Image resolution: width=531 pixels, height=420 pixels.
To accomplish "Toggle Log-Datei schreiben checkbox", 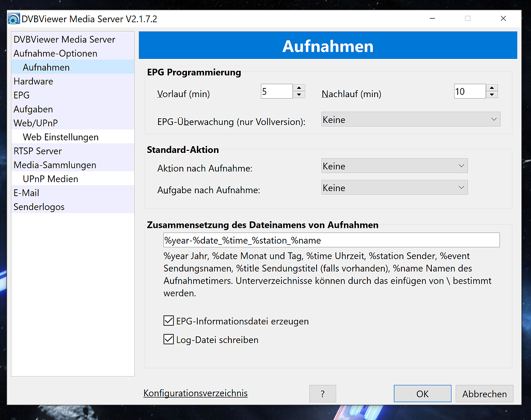I will point(168,339).
